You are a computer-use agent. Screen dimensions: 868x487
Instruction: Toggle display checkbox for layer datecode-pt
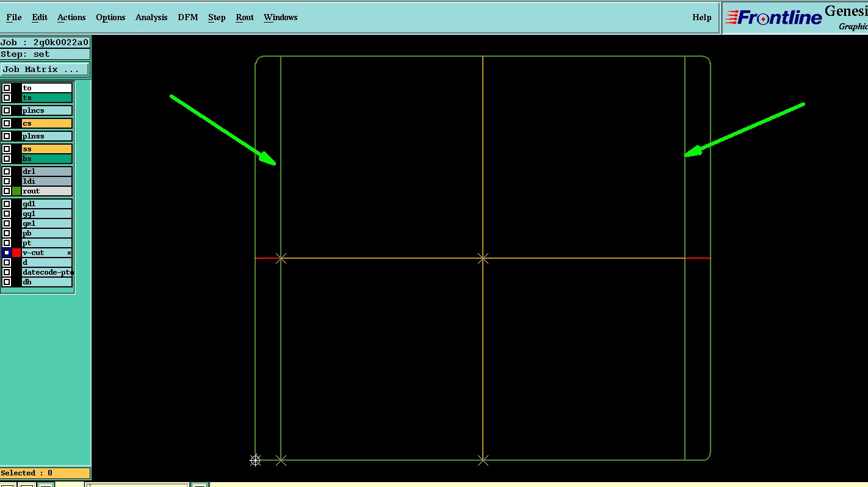pos(7,272)
